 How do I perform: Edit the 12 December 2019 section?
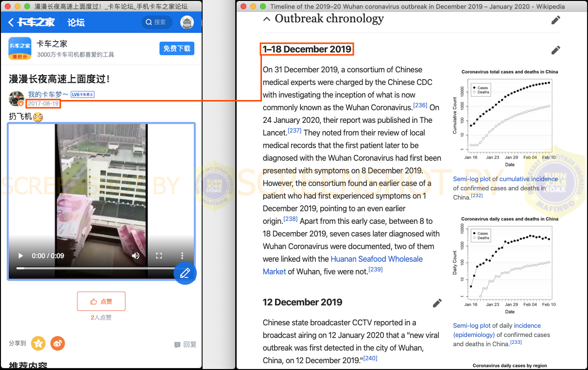tap(437, 303)
